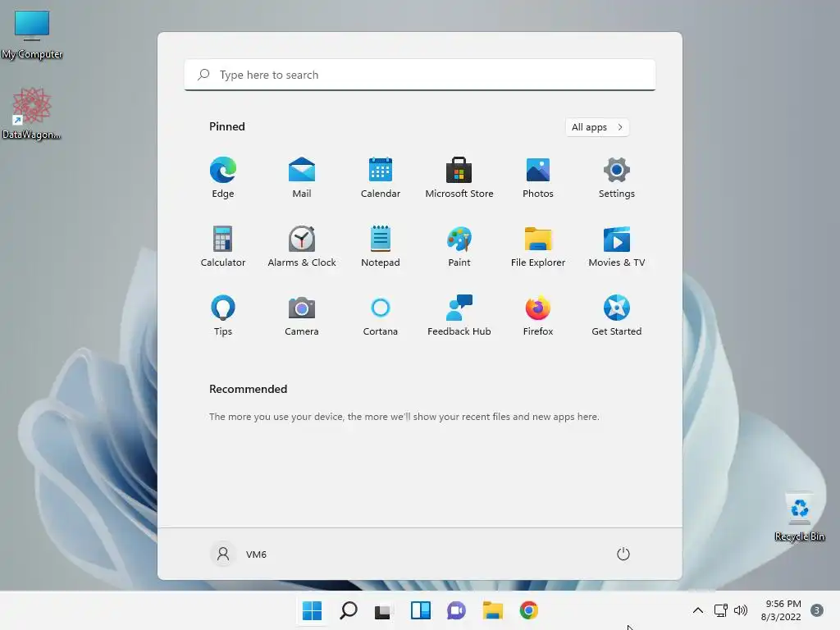840x630 pixels.
Task: Show hidden icons in system tray
Action: tap(698, 610)
